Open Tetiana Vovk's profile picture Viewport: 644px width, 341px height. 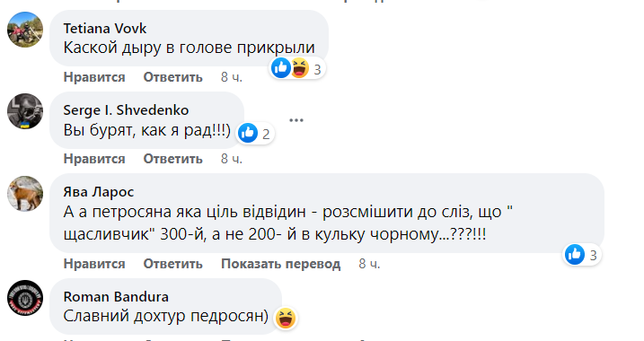click(25, 30)
